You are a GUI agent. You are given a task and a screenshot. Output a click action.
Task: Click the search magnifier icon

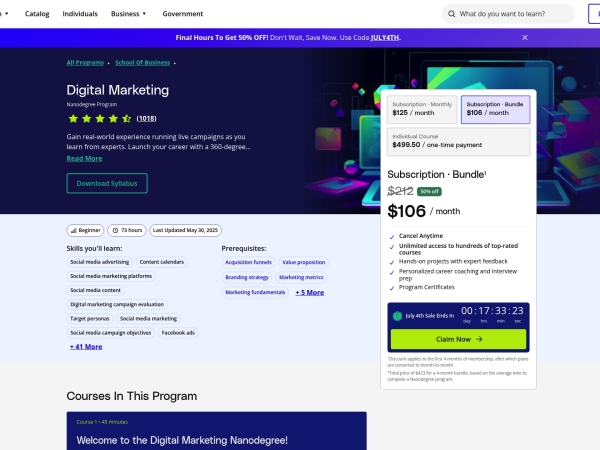click(452, 14)
